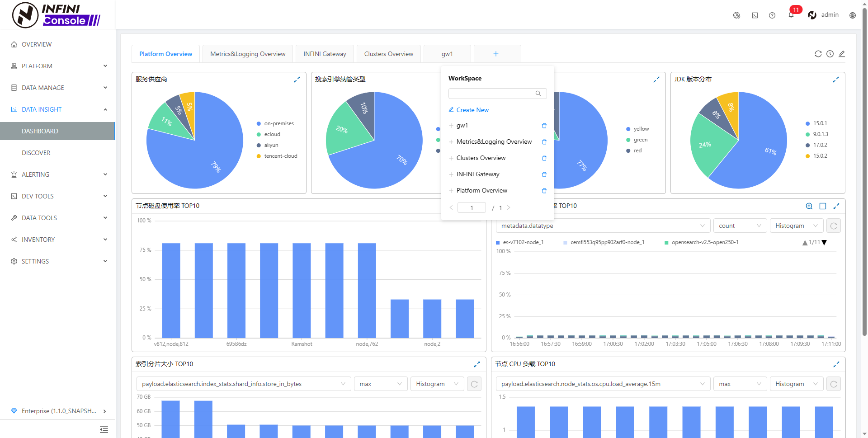Expand the 节点 CPU 负载 TOP10 panel to fullscreen

[x=836, y=364]
